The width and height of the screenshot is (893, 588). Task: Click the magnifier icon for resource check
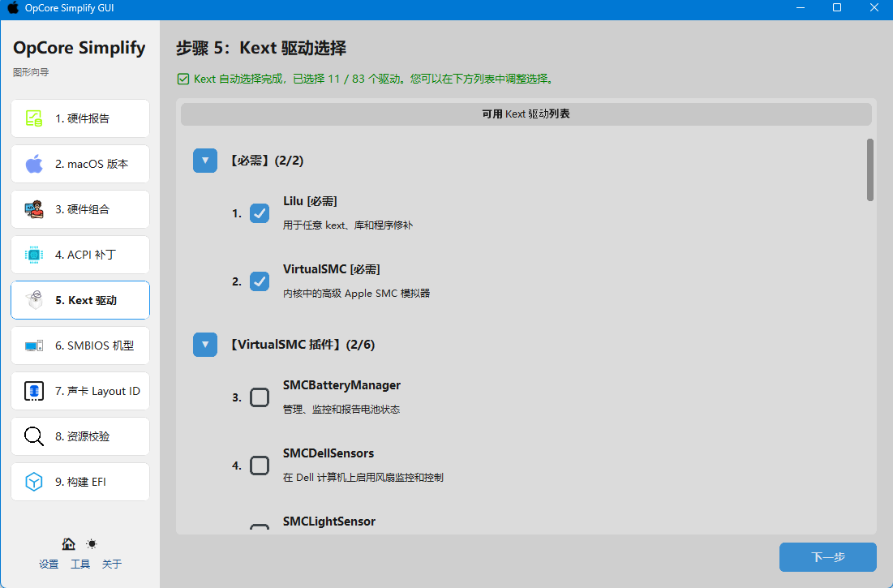[33, 436]
